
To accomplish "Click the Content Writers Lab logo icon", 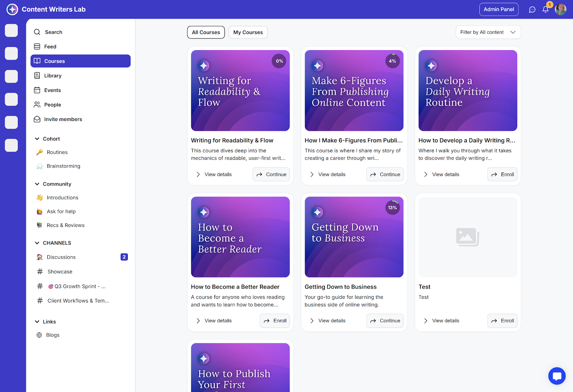I will 12,9.
